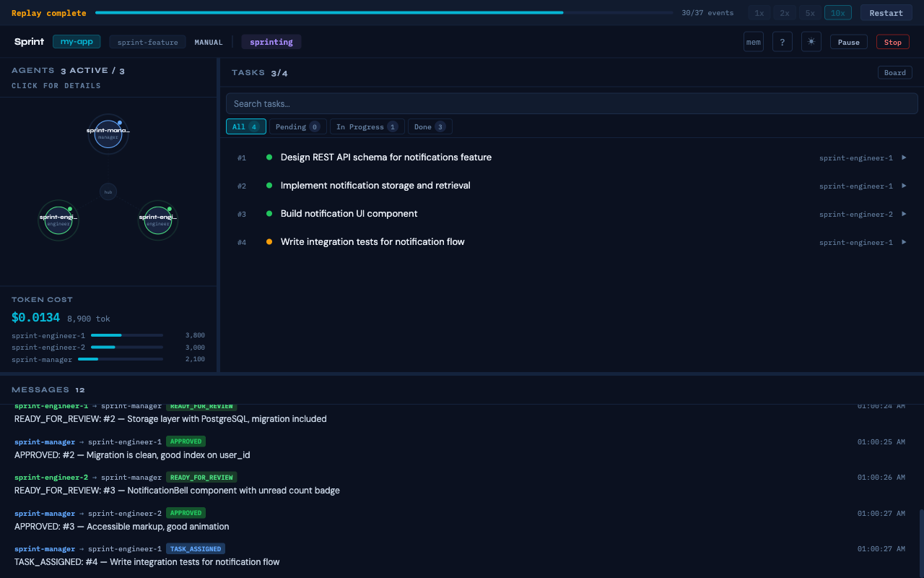Open the mem memory panel
Viewport: 924px width, 578px height.
[x=753, y=41]
